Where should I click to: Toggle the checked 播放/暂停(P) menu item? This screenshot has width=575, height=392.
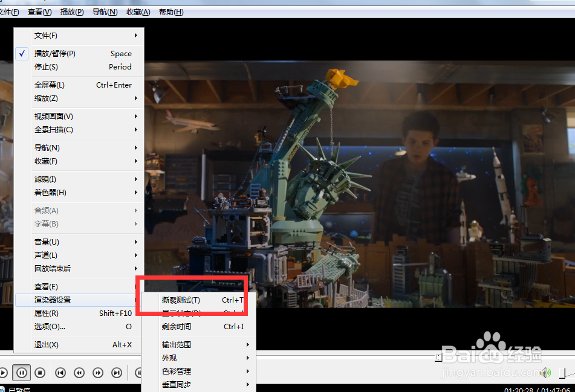(79, 54)
